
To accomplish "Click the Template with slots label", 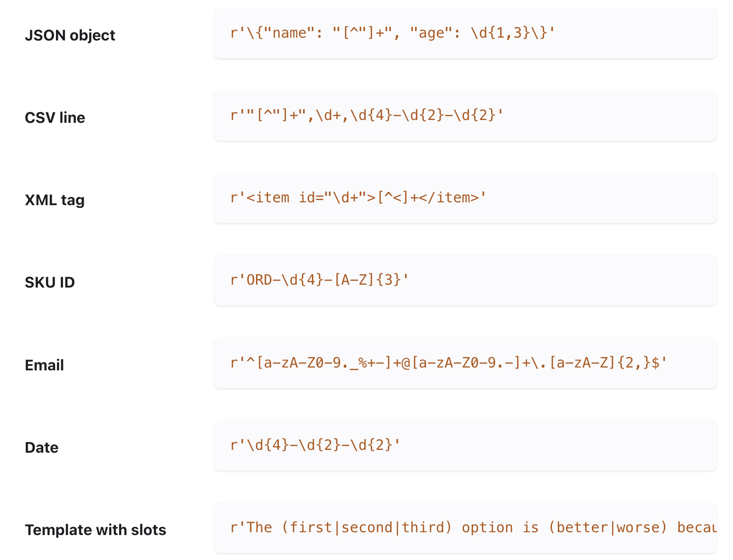I will click(95, 530).
